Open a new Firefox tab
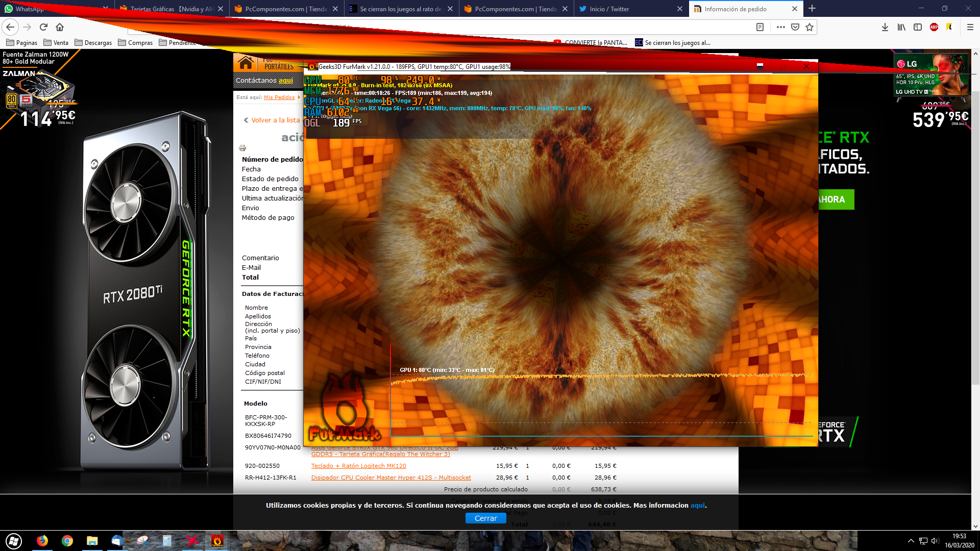This screenshot has height=551, width=980. click(812, 9)
